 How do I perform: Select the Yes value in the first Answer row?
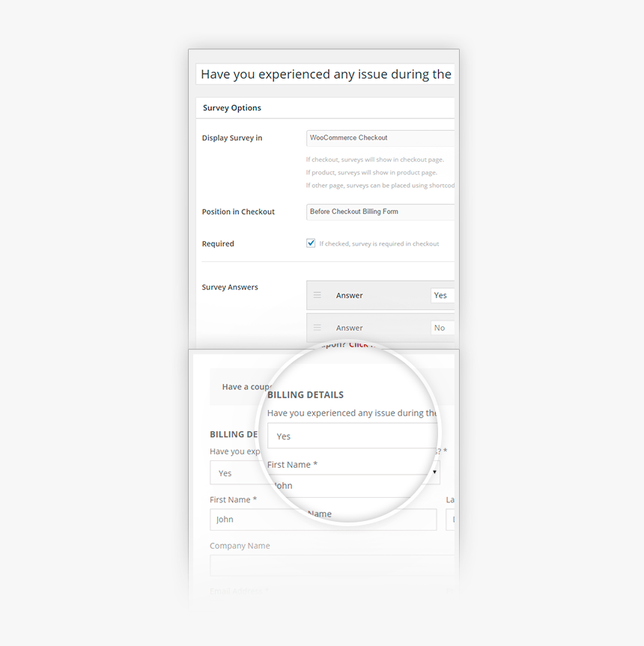click(441, 295)
